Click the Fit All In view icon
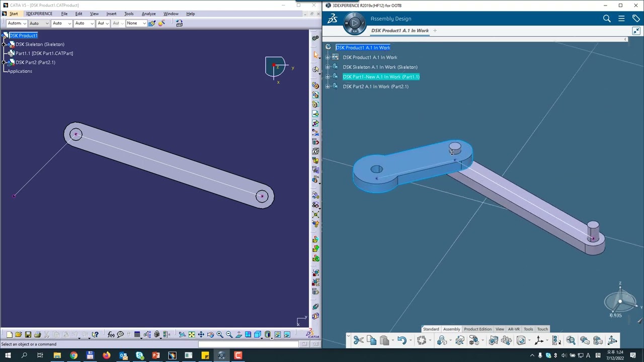Viewport: 644px width, 362px height. [191, 334]
